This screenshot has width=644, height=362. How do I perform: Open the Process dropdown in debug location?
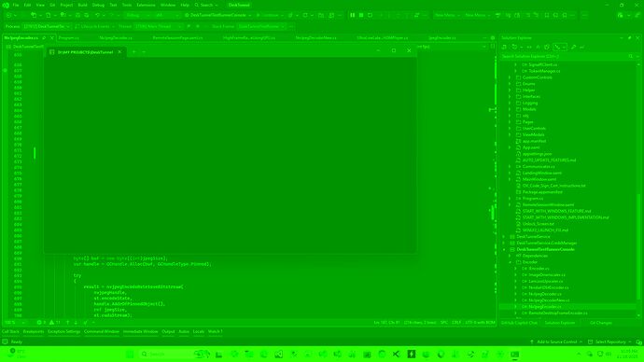click(x=48, y=26)
